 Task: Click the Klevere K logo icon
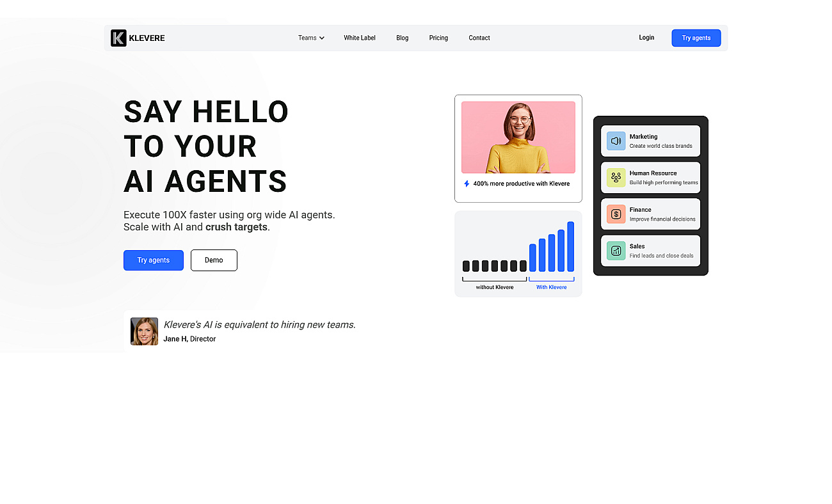[118, 38]
